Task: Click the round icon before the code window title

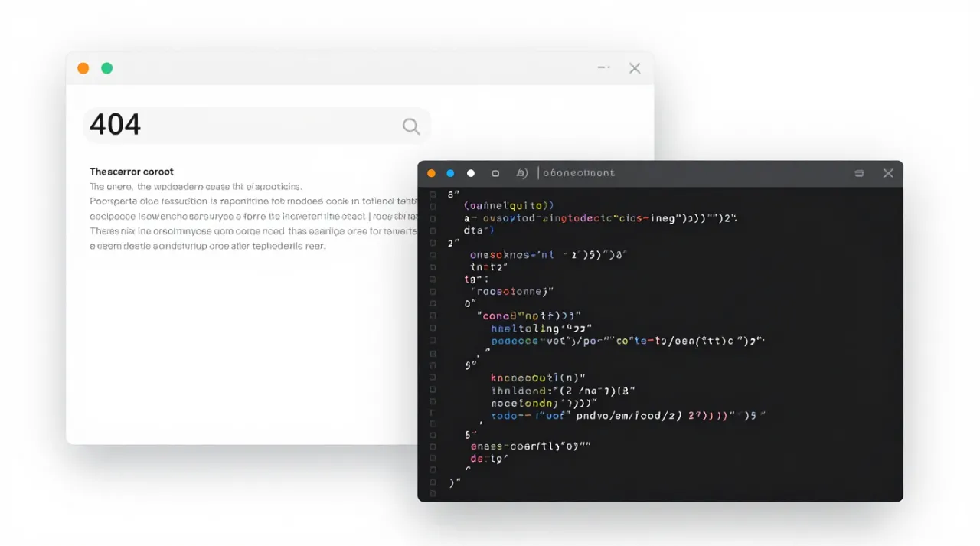Action: click(522, 173)
